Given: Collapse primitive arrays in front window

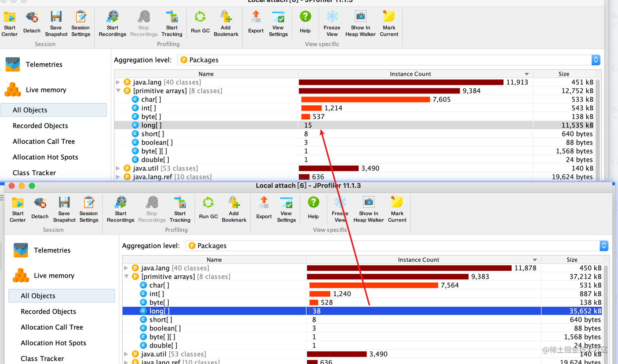Looking at the screenshot, I should click(126, 277).
